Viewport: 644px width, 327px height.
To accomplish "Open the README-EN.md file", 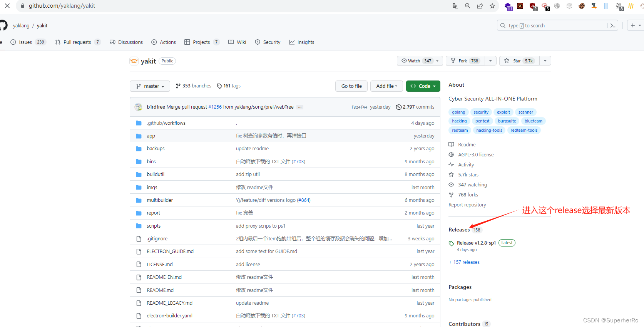I will [164, 277].
